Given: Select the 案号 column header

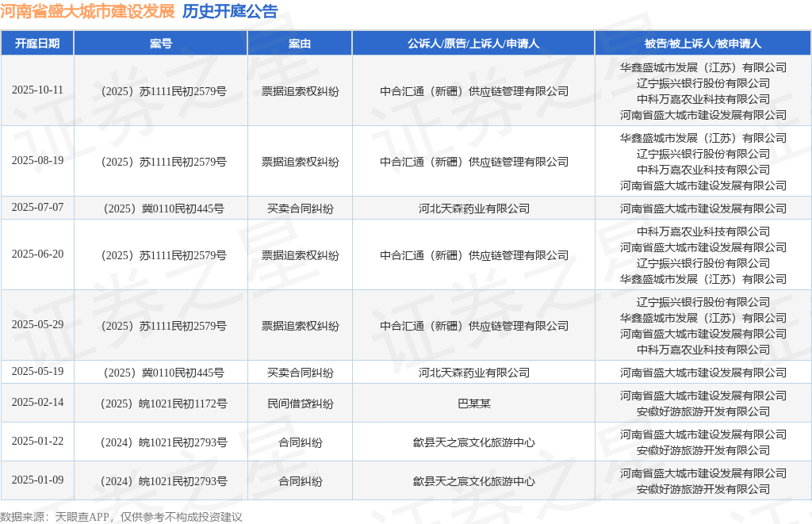Looking at the screenshot, I should [x=160, y=44].
